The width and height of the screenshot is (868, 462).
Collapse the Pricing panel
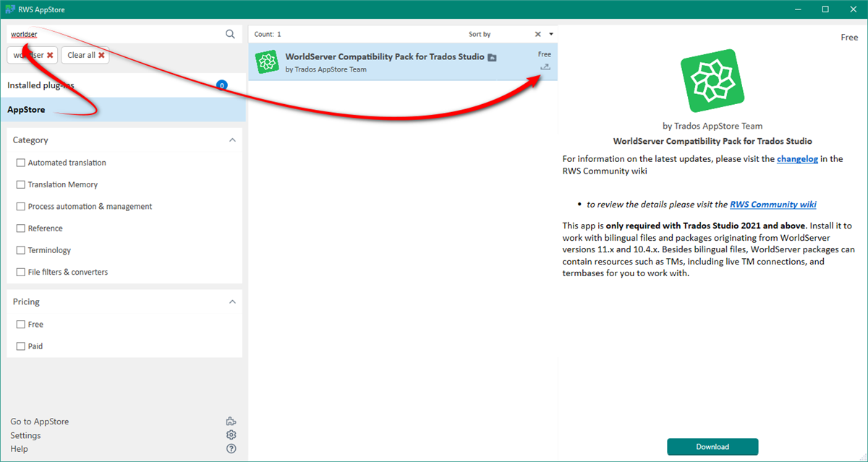[x=232, y=301]
